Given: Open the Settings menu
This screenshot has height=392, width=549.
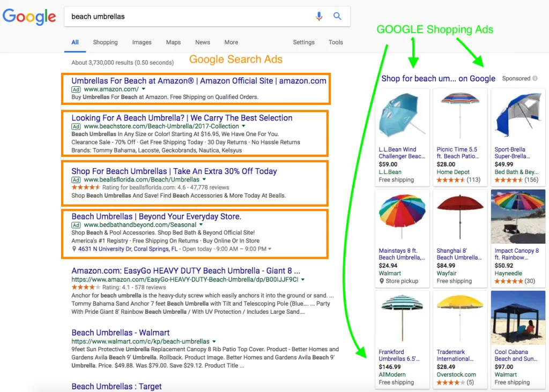Looking at the screenshot, I should click(x=303, y=42).
